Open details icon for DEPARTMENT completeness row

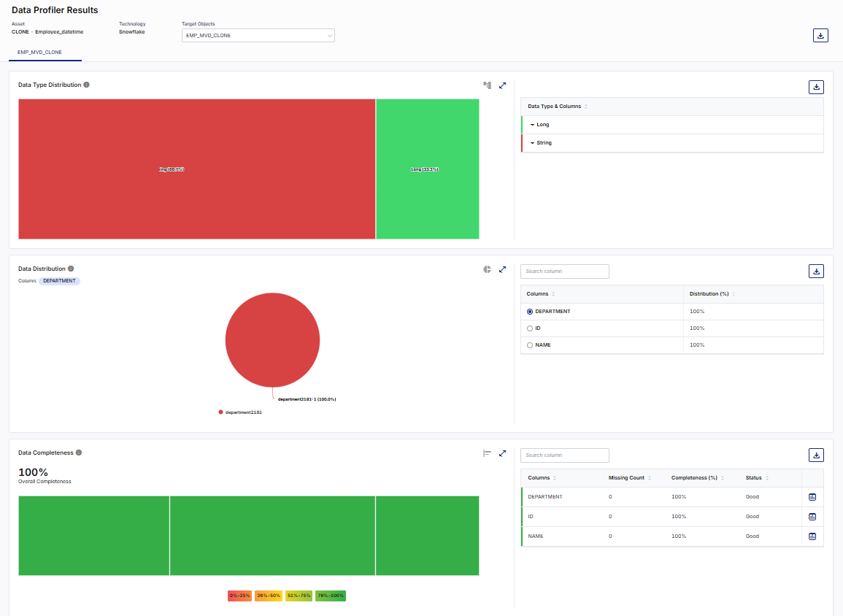click(812, 497)
